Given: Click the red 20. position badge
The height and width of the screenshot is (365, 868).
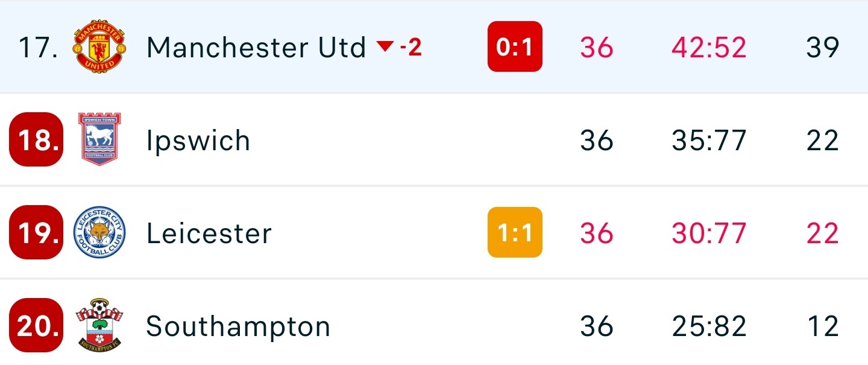Looking at the screenshot, I should (36, 326).
